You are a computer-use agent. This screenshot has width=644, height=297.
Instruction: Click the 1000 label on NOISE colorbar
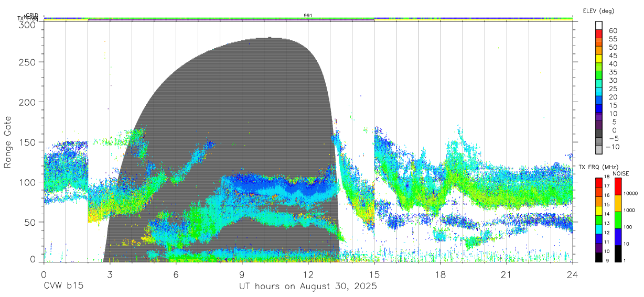pyautogui.click(x=629, y=210)
